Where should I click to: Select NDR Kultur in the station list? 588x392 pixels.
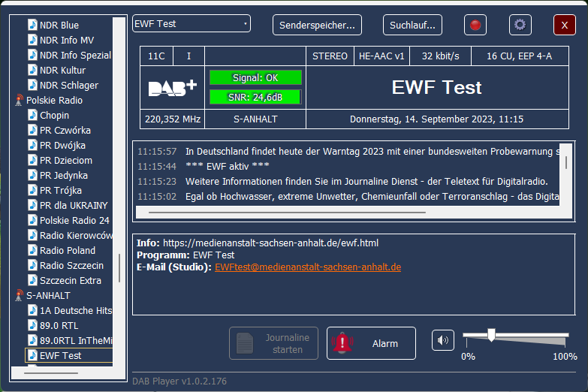point(62,70)
